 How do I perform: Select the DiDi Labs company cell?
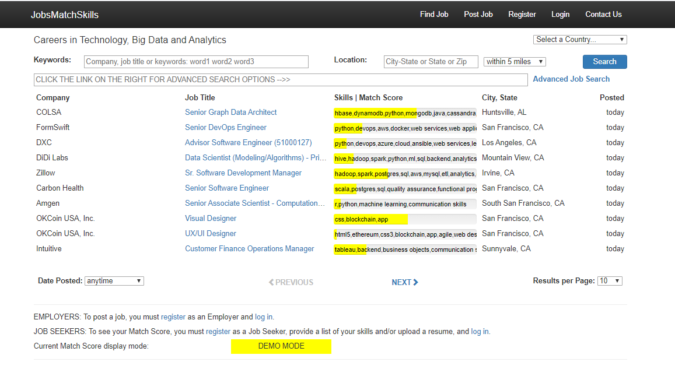click(x=52, y=158)
